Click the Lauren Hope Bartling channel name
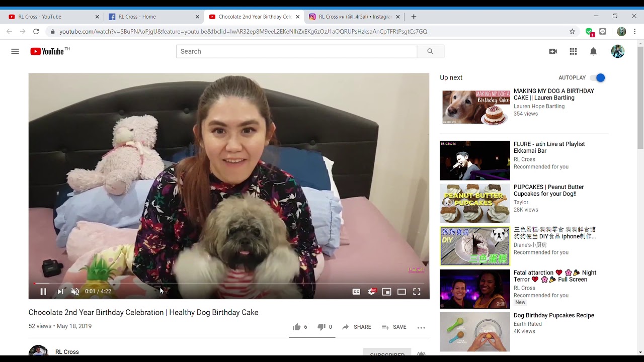 point(539,106)
